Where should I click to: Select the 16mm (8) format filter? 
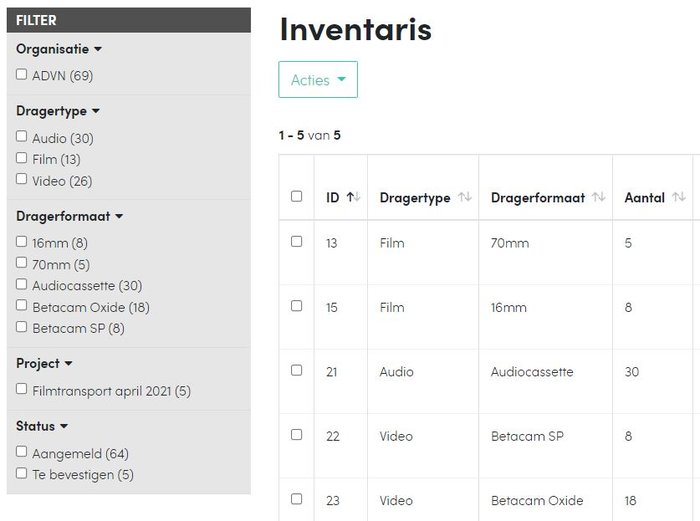(21, 242)
